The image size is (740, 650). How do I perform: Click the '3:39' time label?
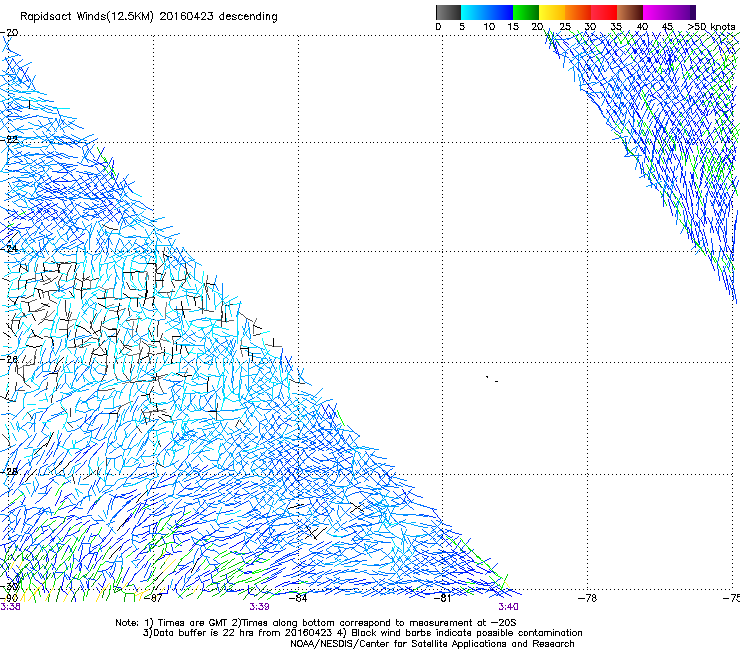(260, 607)
